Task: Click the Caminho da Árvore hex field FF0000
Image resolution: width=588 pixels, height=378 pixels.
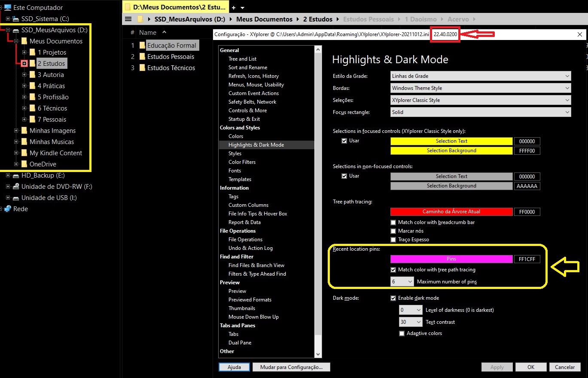Action: click(527, 212)
